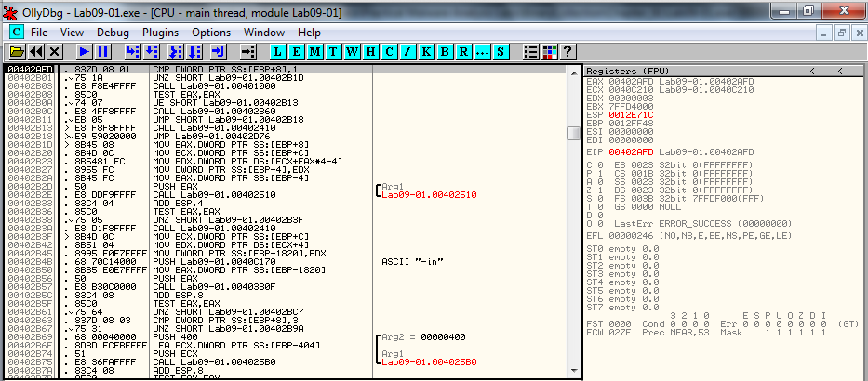Show Source window with S icon

501,52
